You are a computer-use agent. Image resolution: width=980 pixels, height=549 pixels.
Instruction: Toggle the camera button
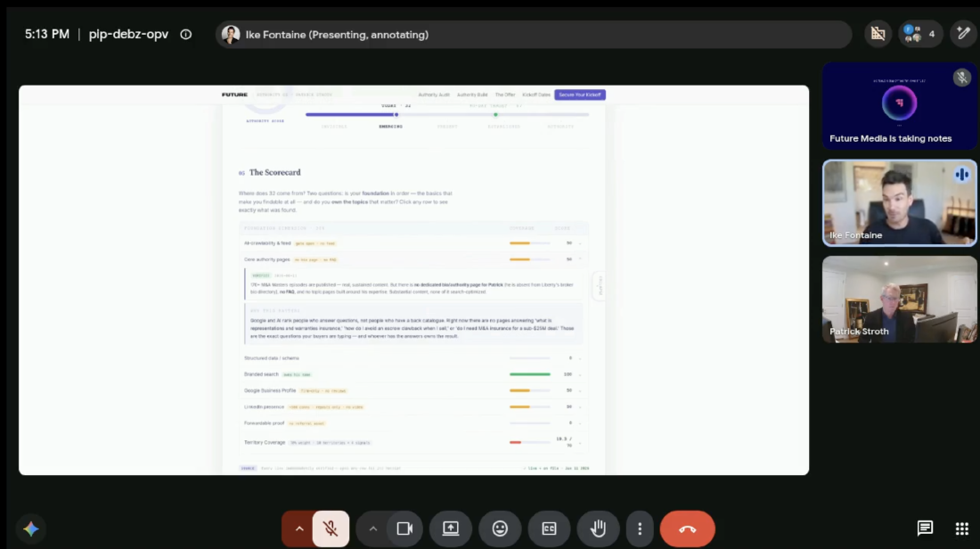click(x=405, y=529)
